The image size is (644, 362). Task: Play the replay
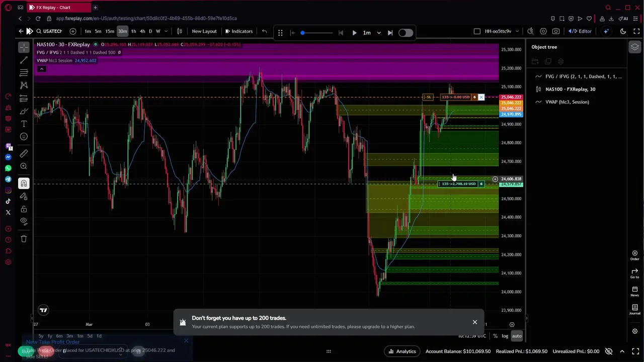(354, 33)
